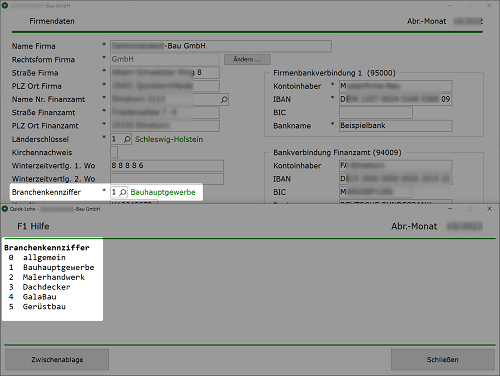Click the Schließen button in Hilfe window

pyautogui.click(x=443, y=360)
